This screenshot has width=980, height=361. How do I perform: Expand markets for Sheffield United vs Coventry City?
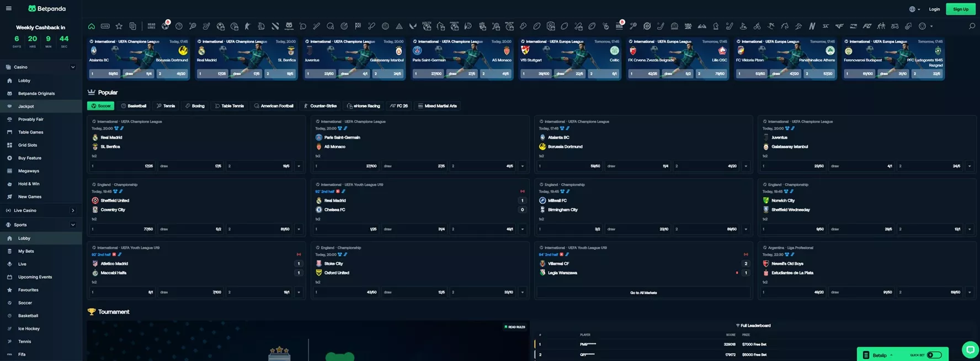(x=299, y=229)
